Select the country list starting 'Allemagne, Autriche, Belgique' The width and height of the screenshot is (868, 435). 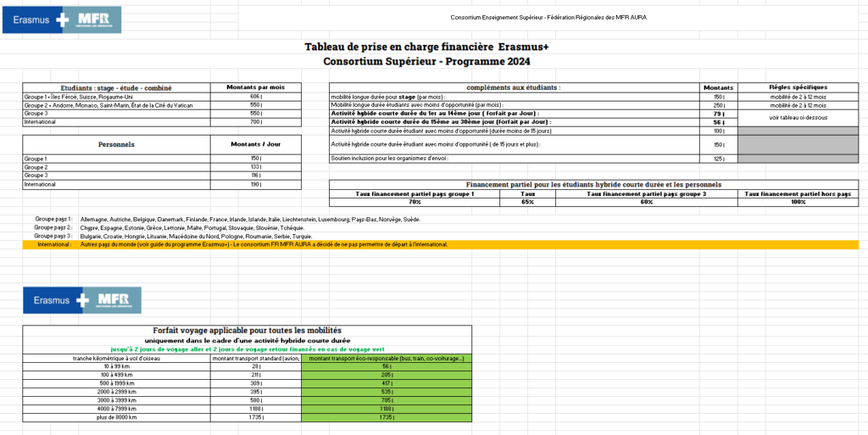click(x=250, y=219)
